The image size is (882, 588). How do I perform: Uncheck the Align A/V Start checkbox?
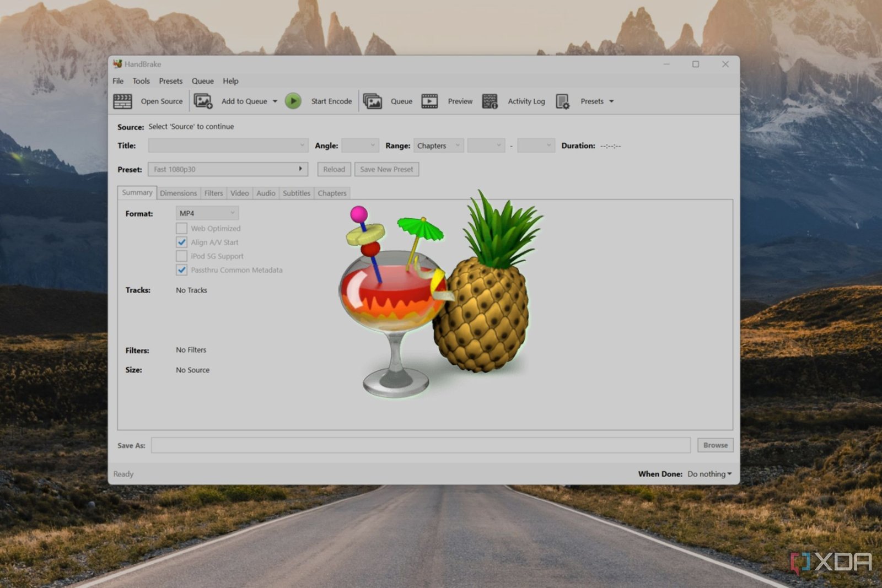[181, 242]
